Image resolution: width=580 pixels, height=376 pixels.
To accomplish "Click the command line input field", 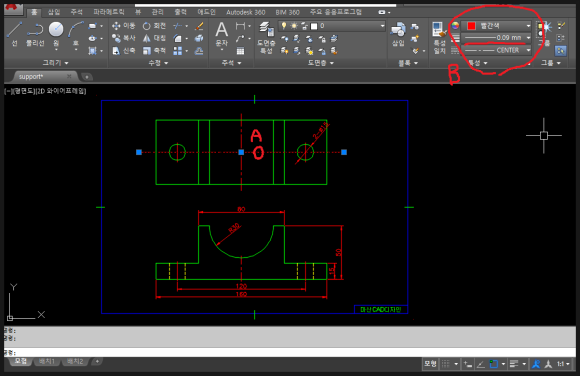I will tap(290, 352).
